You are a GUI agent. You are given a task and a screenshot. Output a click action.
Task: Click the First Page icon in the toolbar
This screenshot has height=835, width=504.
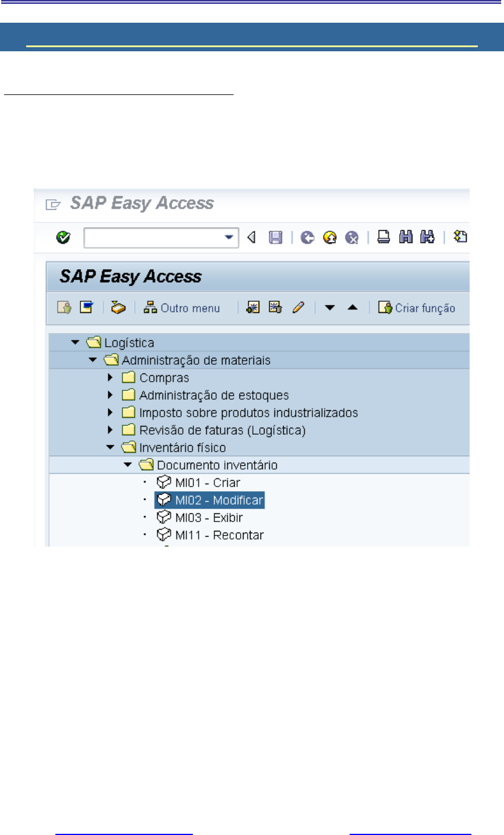(461, 237)
